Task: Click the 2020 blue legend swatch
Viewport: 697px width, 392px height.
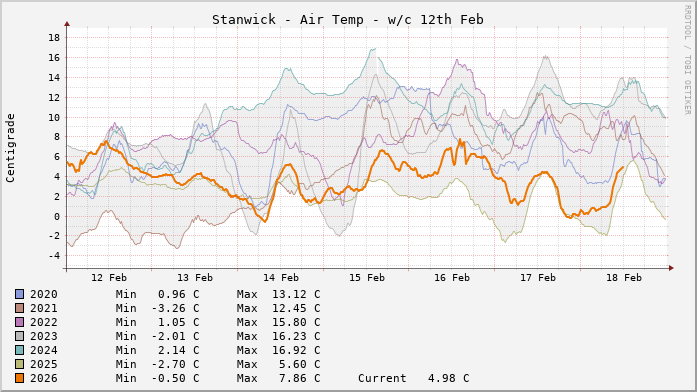Action: [20, 294]
